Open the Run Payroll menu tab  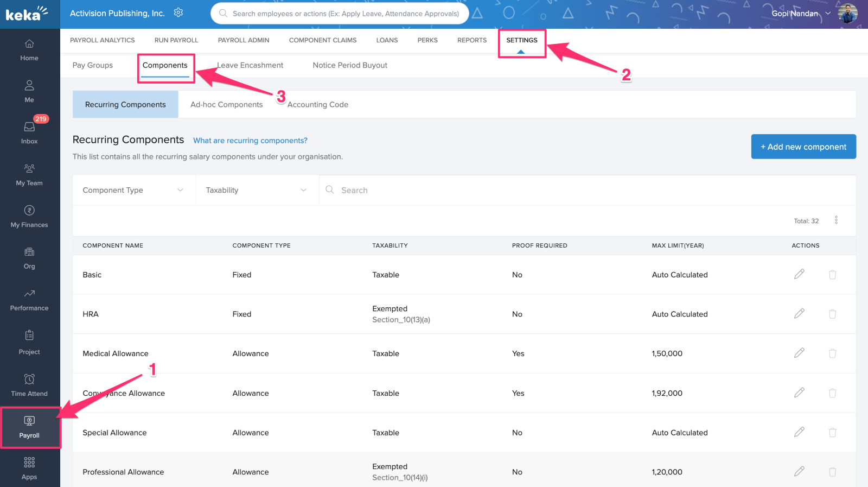tap(176, 40)
